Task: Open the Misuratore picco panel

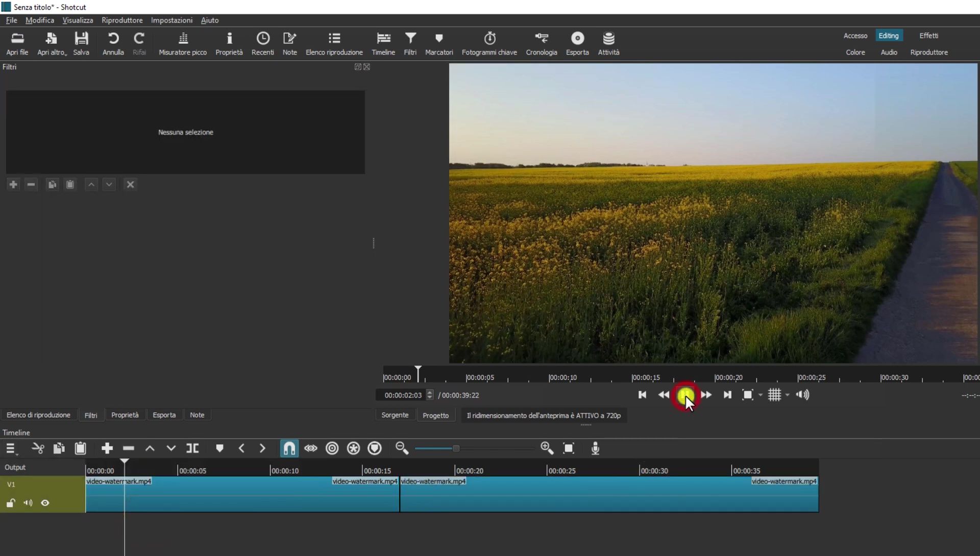Action: tap(183, 44)
